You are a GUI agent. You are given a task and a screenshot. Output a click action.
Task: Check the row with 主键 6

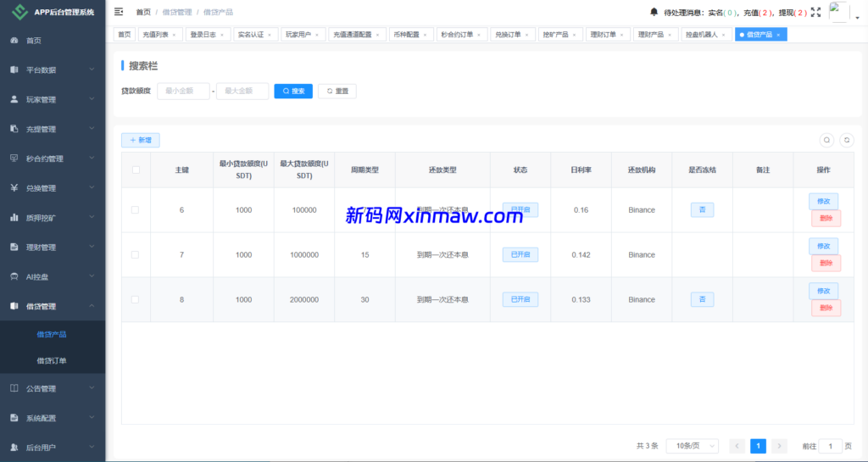[135, 209]
